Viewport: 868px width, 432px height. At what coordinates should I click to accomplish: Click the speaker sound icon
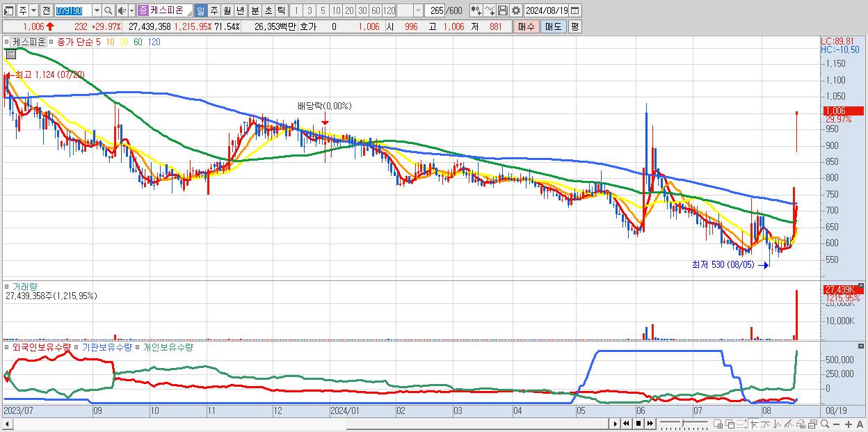pyautogui.click(x=122, y=10)
